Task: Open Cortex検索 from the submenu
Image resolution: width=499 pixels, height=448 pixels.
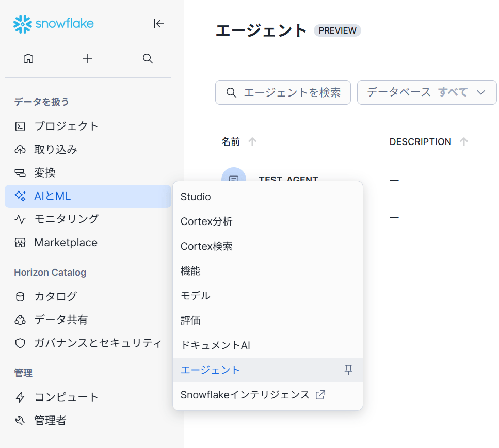Action: [206, 246]
